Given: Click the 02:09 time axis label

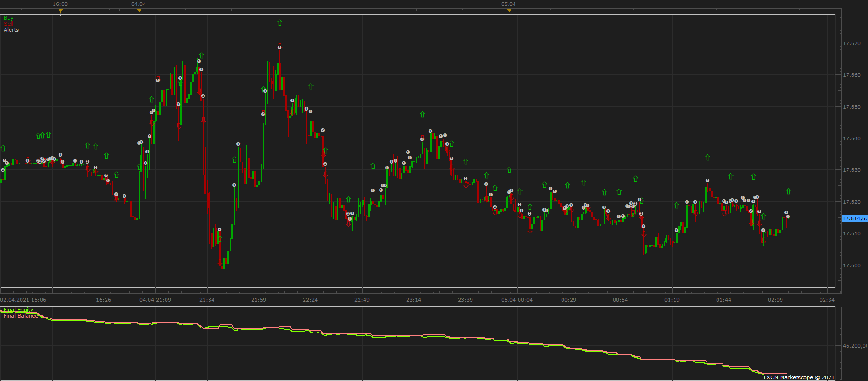Looking at the screenshot, I should 776,300.
